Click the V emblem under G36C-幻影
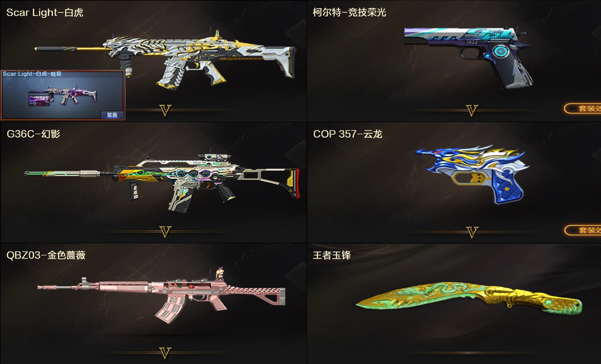 pyautogui.click(x=165, y=232)
